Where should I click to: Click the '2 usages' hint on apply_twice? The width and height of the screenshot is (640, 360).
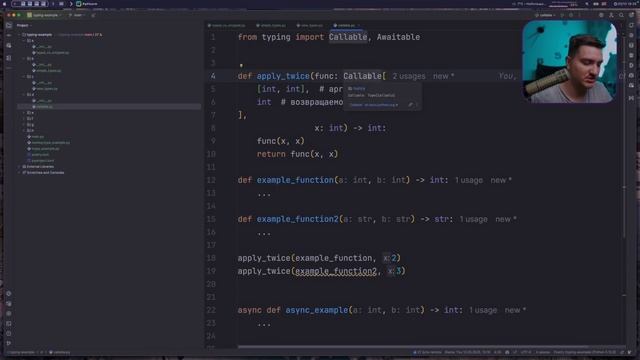(409, 76)
